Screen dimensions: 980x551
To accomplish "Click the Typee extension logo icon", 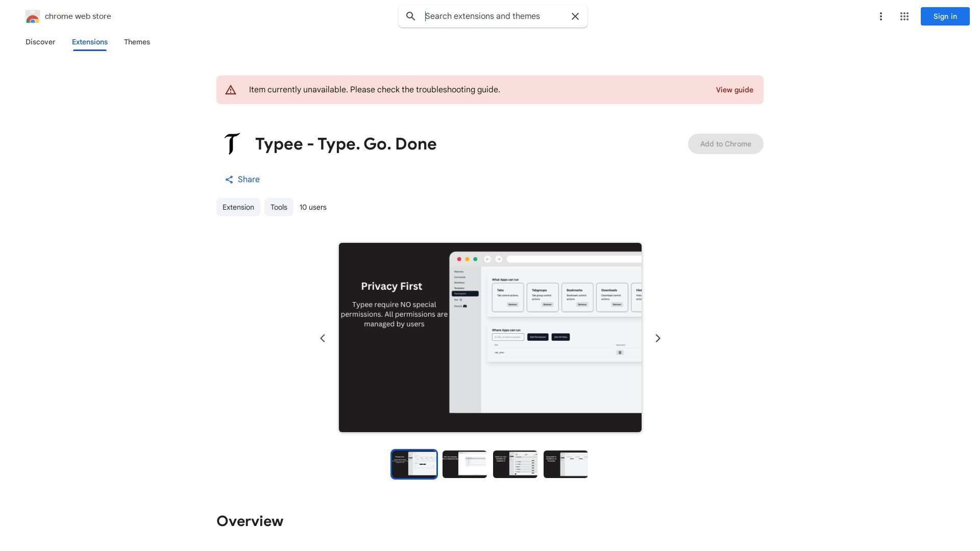I will coord(232,144).
